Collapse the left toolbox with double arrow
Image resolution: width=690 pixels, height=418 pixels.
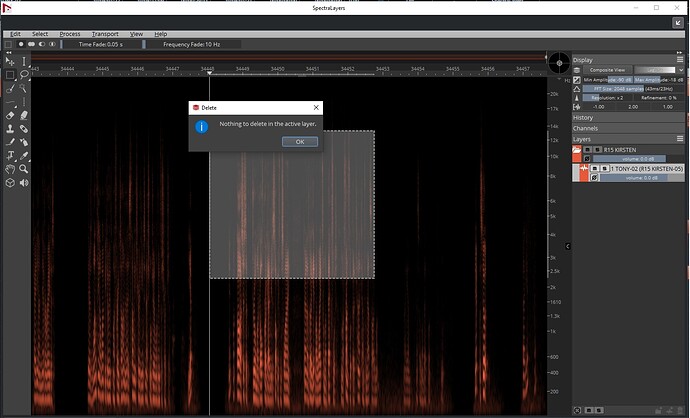click(x=9, y=52)
